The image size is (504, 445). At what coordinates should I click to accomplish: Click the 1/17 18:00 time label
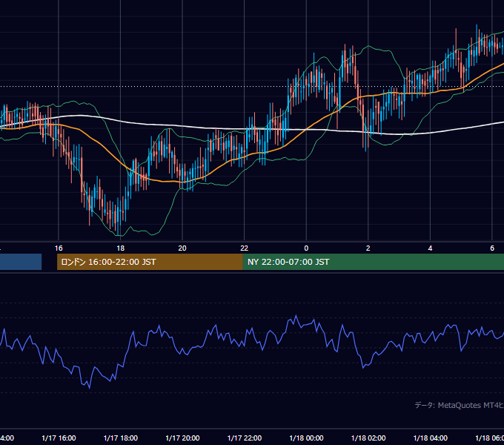click(121, 438)
